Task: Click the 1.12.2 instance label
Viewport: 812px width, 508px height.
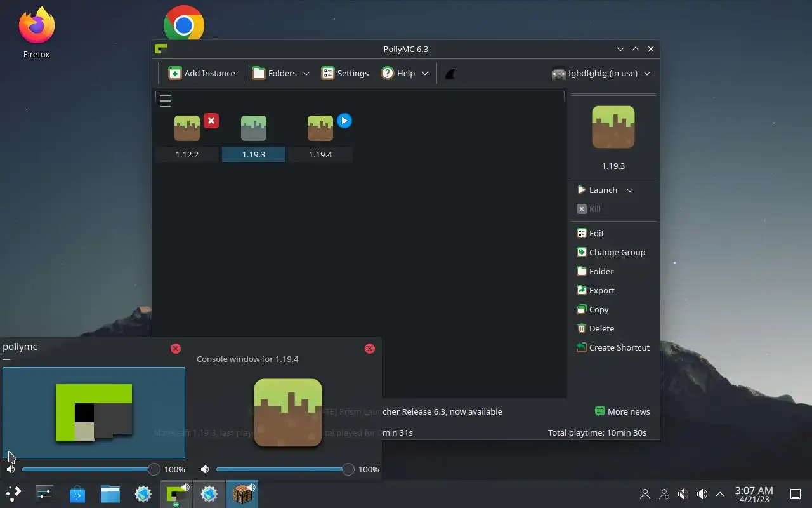Action: coord(187,154)
